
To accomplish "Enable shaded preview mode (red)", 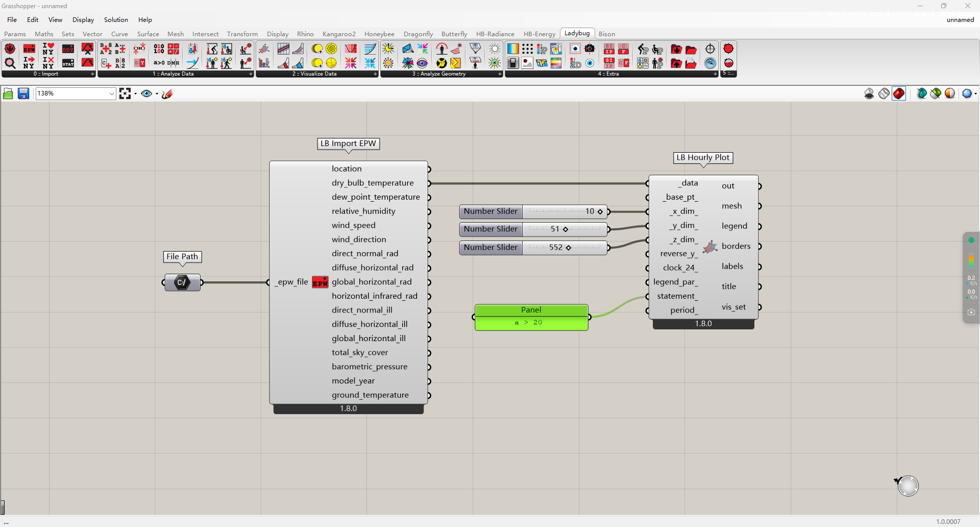I will [x=899, y=93].
